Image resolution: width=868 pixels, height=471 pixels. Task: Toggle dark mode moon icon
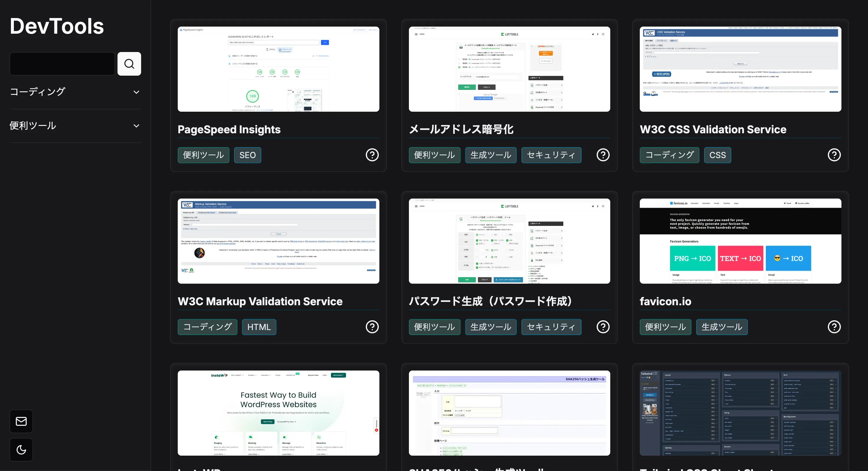21,450
